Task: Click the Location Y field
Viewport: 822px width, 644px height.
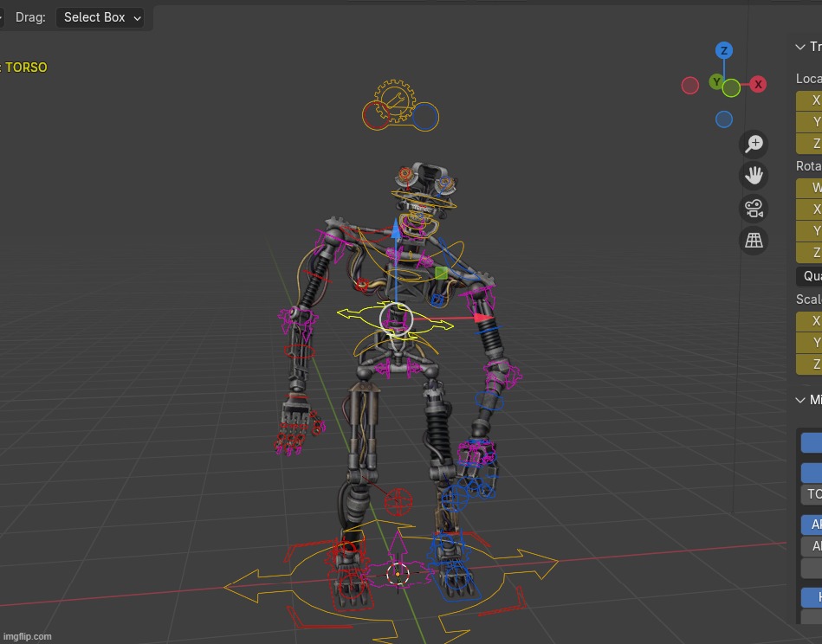Action: click(x=809, y=122)
